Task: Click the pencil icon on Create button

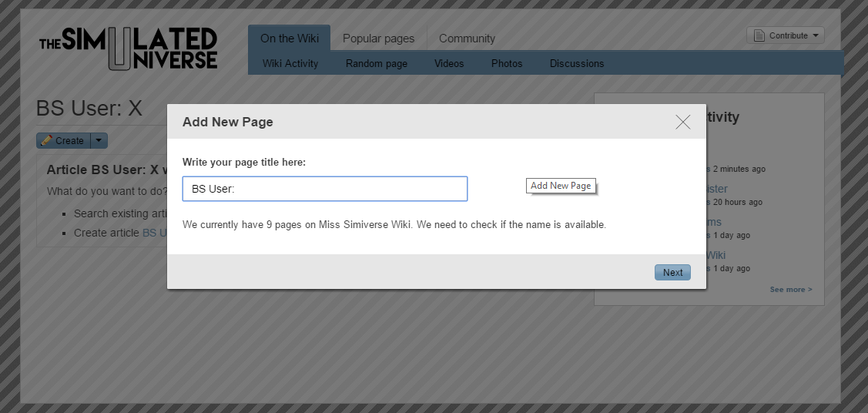Action: [46, 140]
